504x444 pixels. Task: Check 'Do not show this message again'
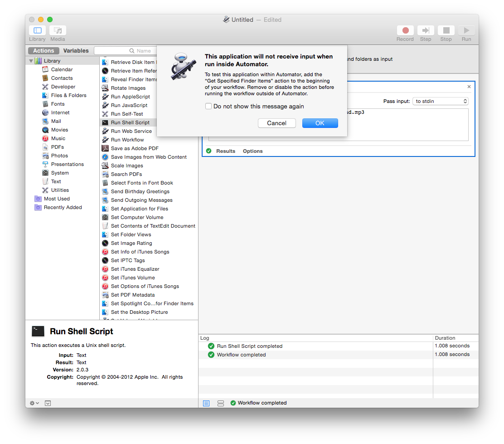(208, 106)
